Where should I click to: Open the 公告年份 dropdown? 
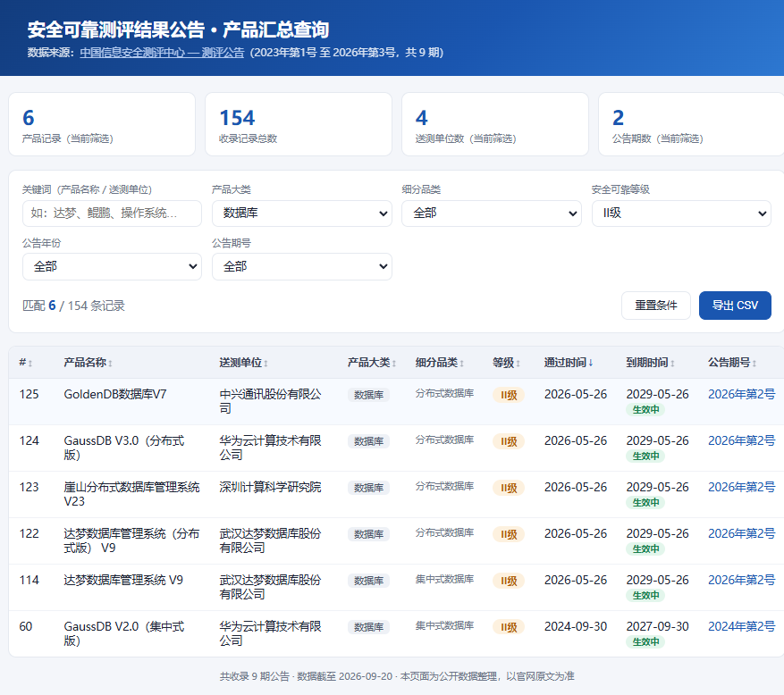coord(112,266)
